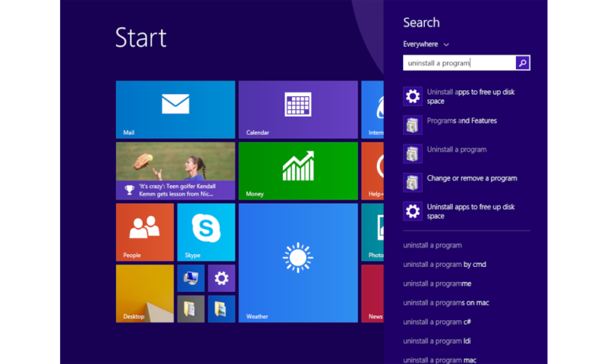Viewport: 607px width, 364px height.
Task: Open the News tile
Action: point(373,293)
